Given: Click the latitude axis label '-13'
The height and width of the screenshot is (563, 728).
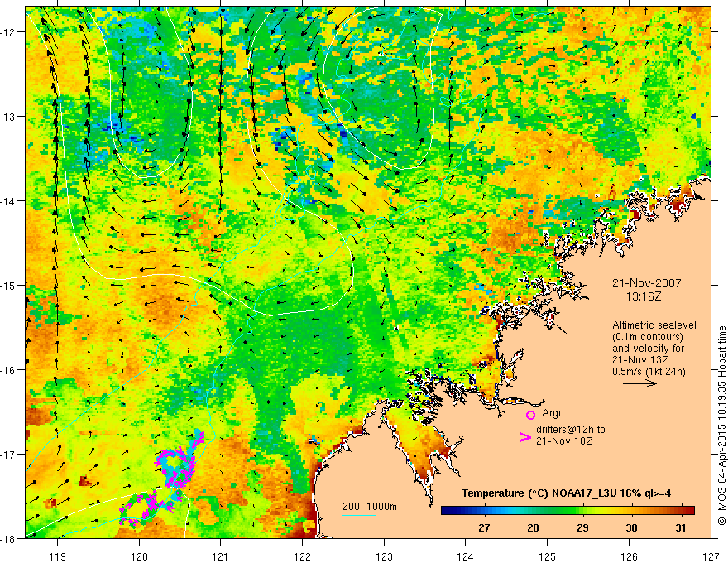Looking at the screenshot, I should pyautogui.click(x=9, y=117).
